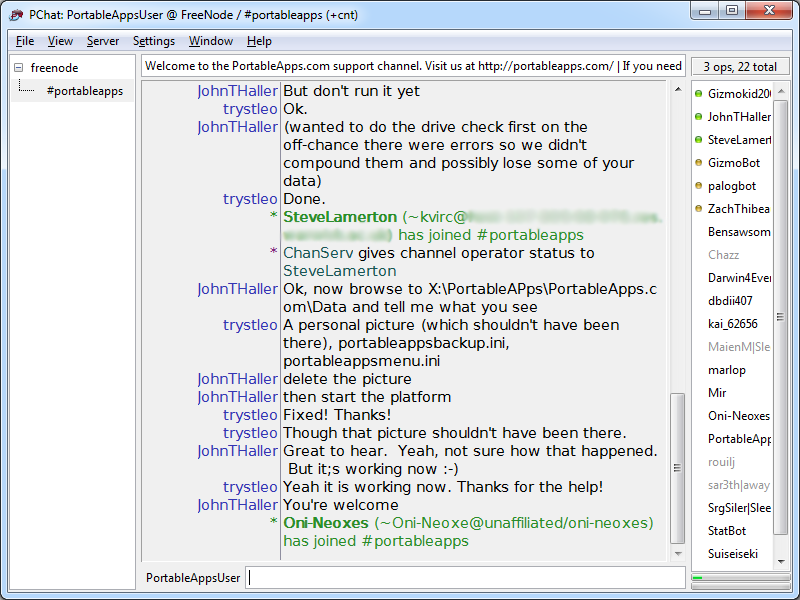Viewport: 800px width, 600px height.
Task: Click green op dot next to SteveLamerton
Action: pyautogui.click(x=698, y=140)
